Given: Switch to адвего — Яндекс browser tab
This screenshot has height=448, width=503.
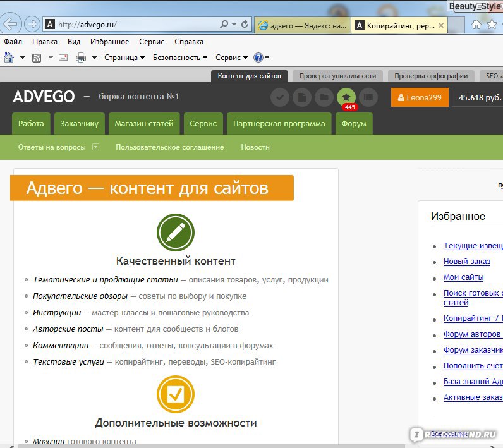Looking at the screenshot, I should pyautogui.click(x=303, y=25).
